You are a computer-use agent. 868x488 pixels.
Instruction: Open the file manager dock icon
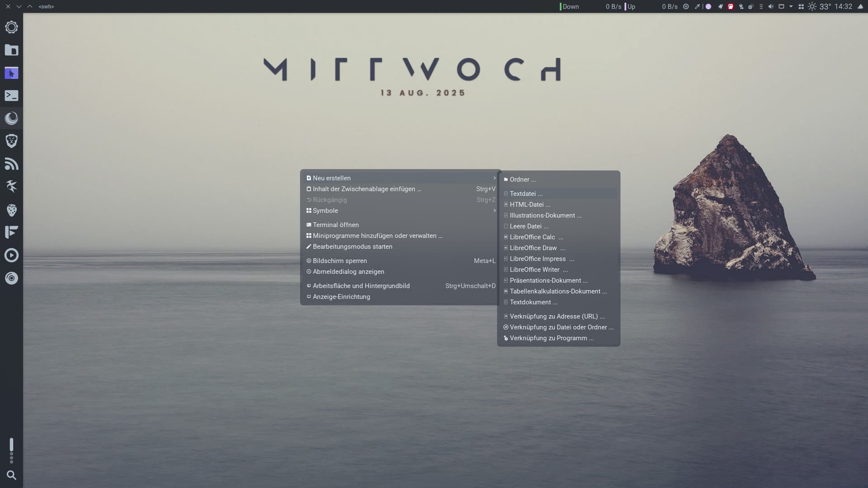11,50
